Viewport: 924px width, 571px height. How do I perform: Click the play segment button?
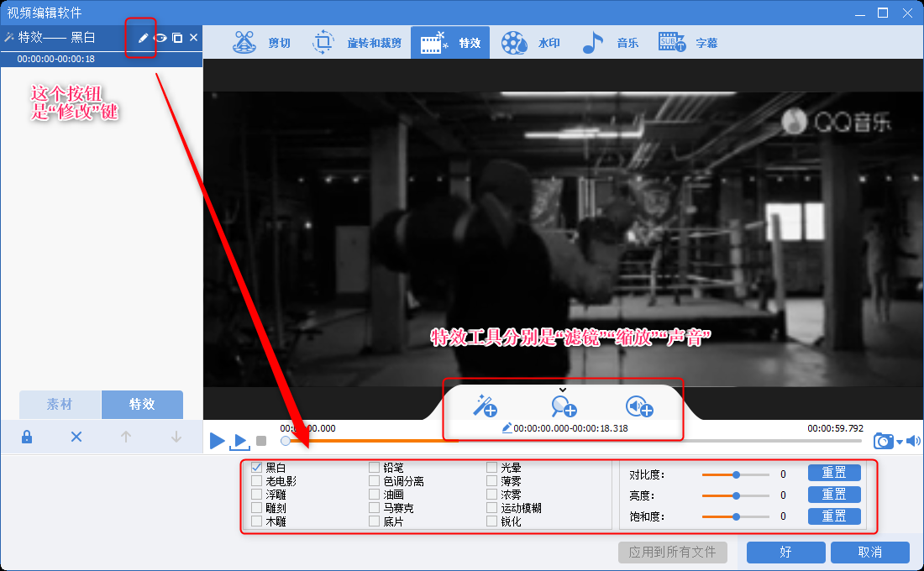tap(240, 441)
